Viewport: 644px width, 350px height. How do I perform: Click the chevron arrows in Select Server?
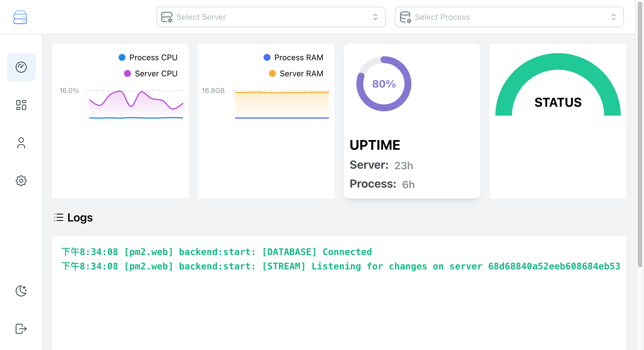[x=375, y=17]
